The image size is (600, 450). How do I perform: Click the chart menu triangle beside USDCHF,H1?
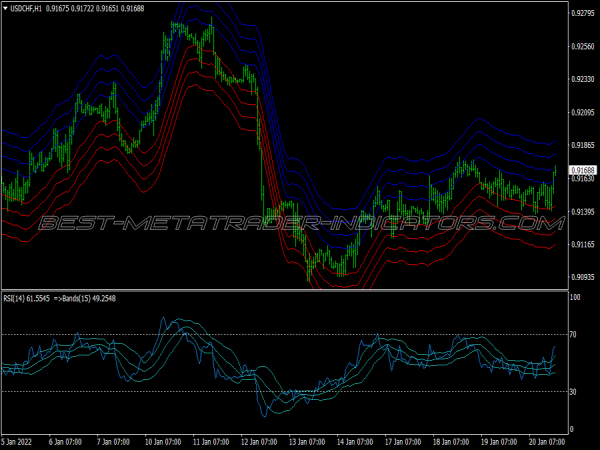(x=5, y=8)
